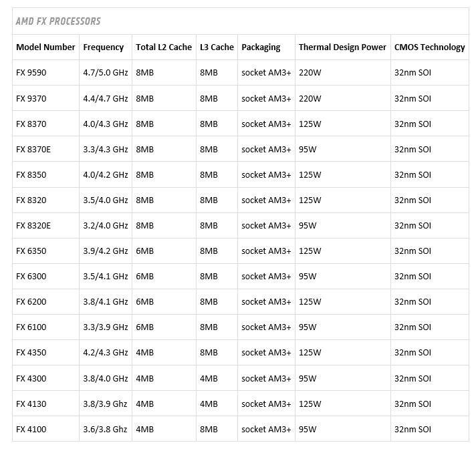476x459 pixels.
Task: Select the L3 Cache column header
Action: [217, 47]
